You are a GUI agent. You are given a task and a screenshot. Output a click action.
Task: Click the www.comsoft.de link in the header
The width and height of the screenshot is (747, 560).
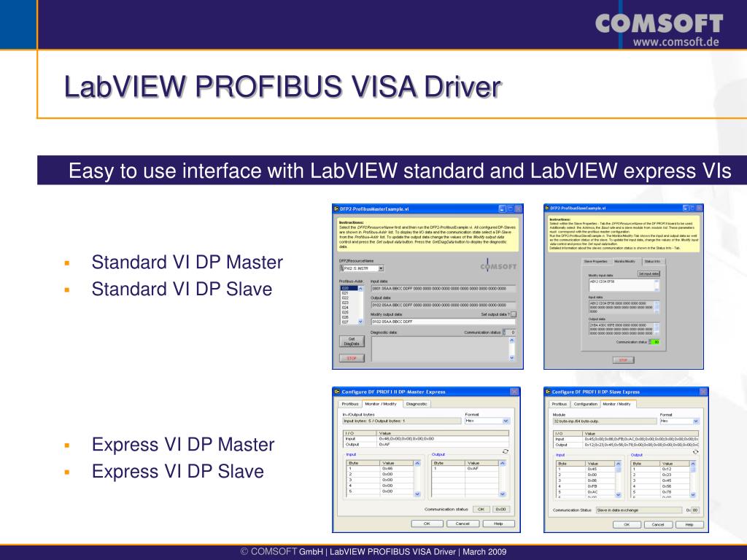click(x=676, y=42)
